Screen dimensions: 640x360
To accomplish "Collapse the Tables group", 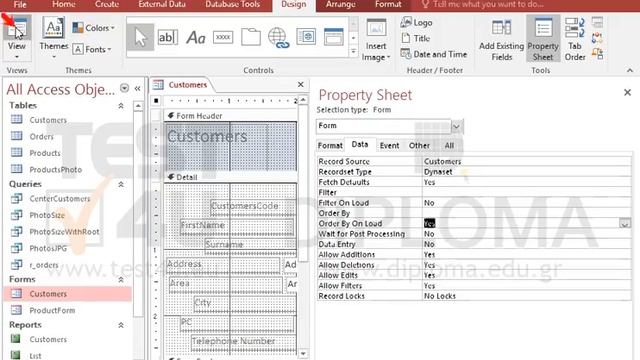I will coord(121,106).
